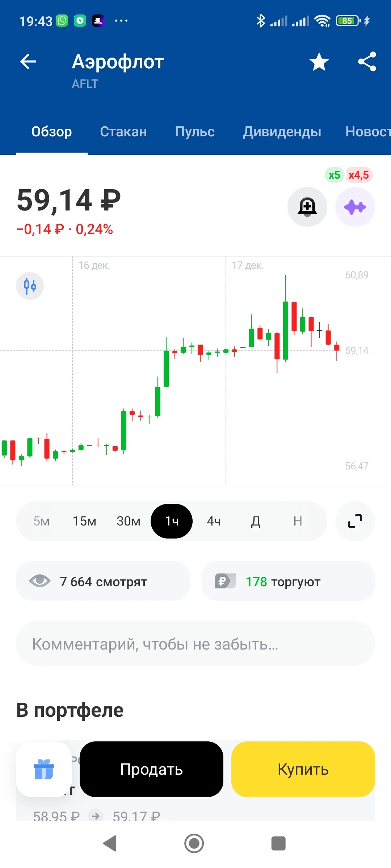The image size is (391, 868).
Task: Select the Д daily interval
Action: click(256, 521)
